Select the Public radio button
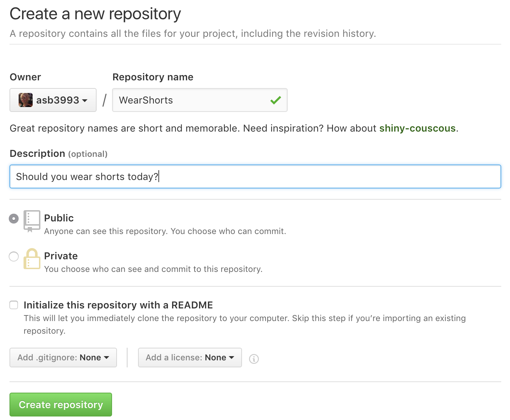This screenshot has width=510, height=420. [13, 218]
